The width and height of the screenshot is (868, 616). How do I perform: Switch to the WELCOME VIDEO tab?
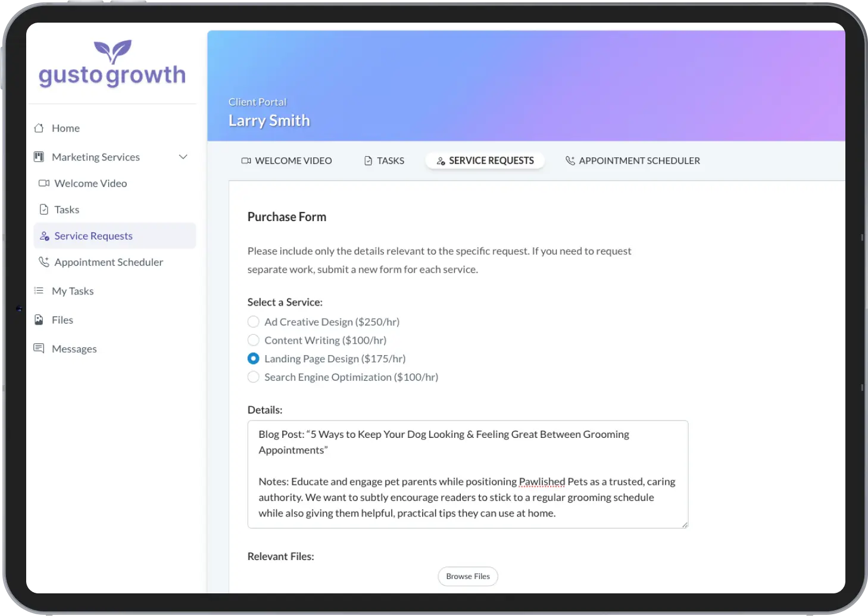(x=286, y=160)
